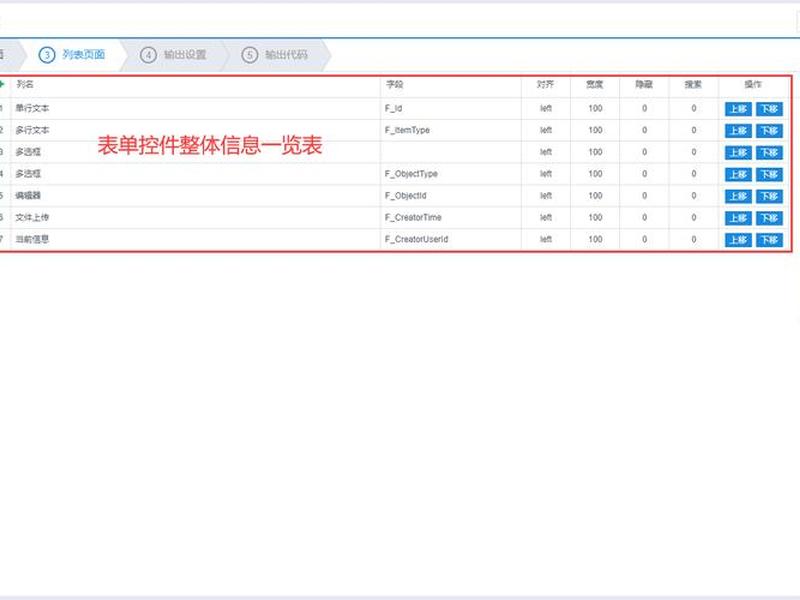This screenshot has height=600, width=800.
Task: Select the 文件上传 column name cell
Action: pos(32,218)
